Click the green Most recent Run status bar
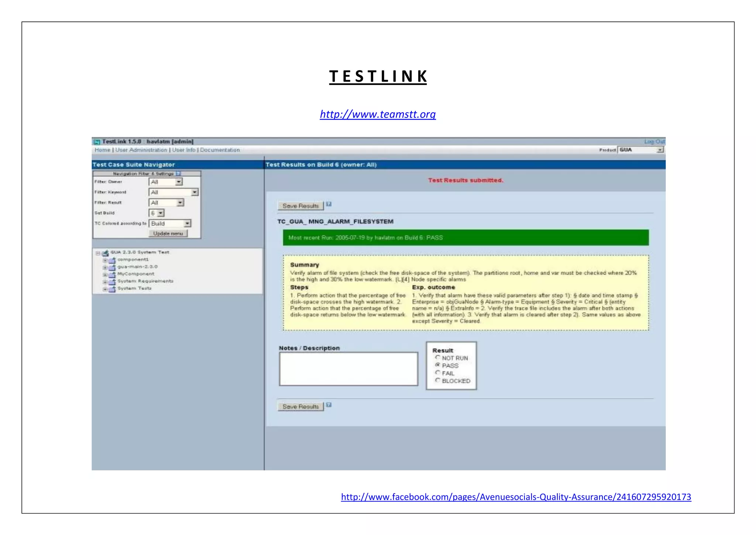Viewport: 756px width, 535px height. point(465,238)
